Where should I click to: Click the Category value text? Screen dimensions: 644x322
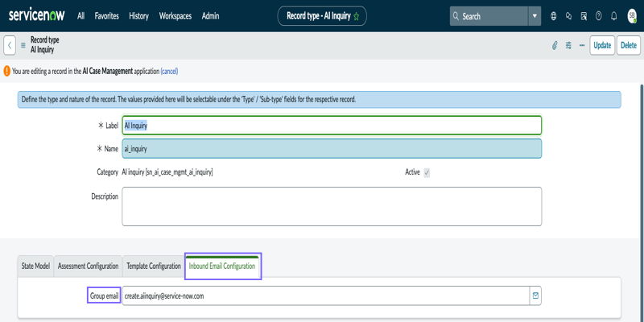pos(167,172)
